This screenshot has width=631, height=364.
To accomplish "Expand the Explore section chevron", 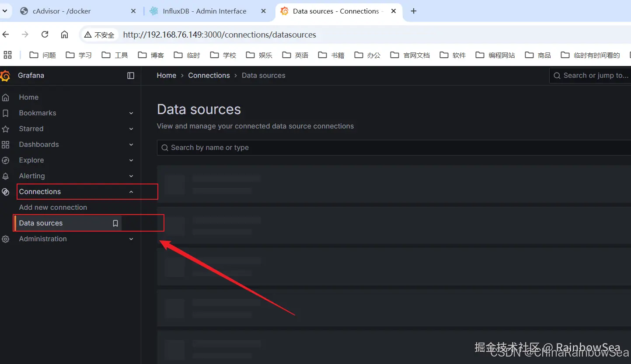I will (131, 160).
